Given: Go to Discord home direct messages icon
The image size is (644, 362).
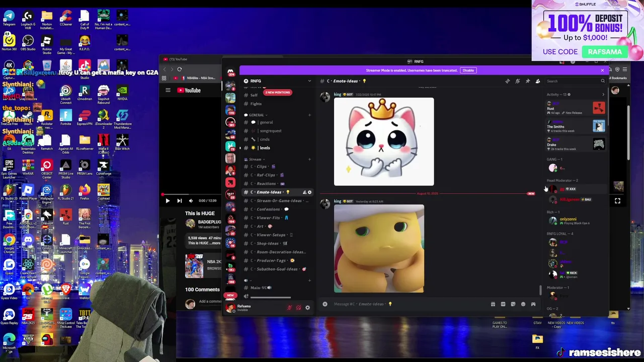Looking at the screenshot, I should point(230,72).
